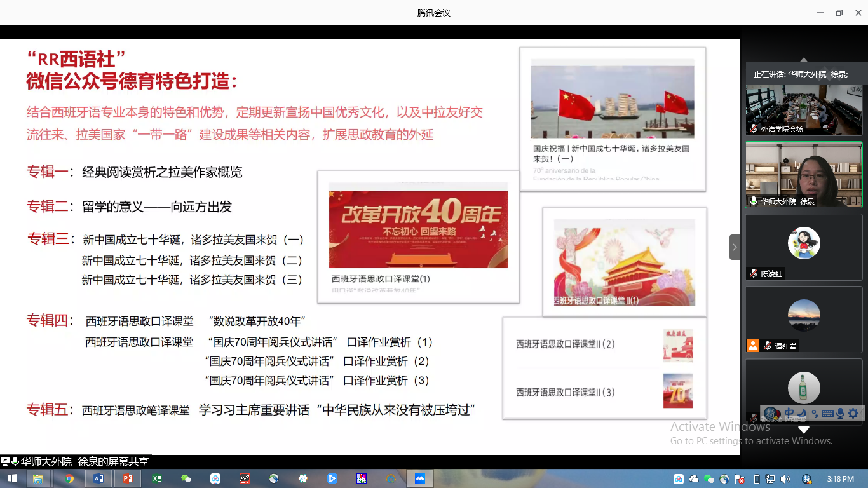Image resolution: width=868 pixels, height=488 pixels.
Task: Open the PowerPoint taskbar icon
Action: [x=128, y=478]
